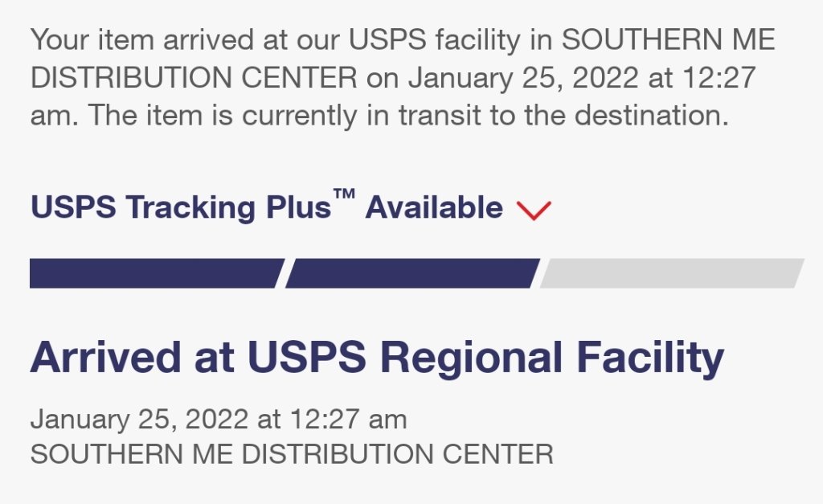Expand the USPS Tracking Plus red chevron
This screenshot has height=504, width=823.
pyautogui.click(x=534, y=210)
